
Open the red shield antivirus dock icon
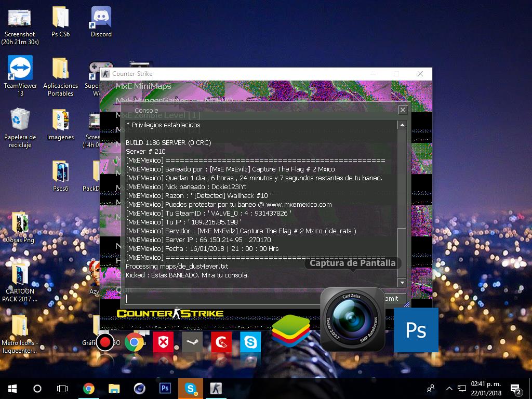[163, 342]
